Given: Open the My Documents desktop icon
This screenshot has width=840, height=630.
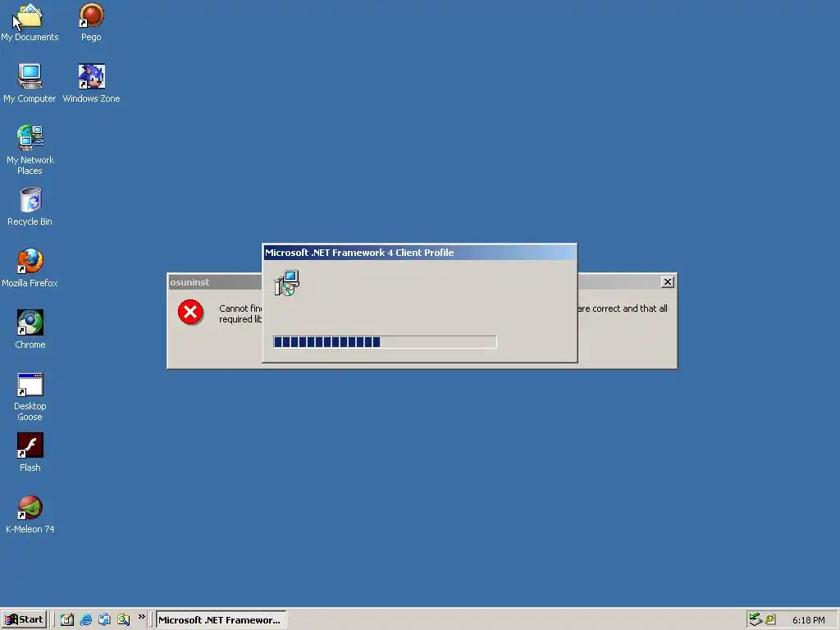Looking at the screenshot, I should pyautogui.click(x=30, y=22).
